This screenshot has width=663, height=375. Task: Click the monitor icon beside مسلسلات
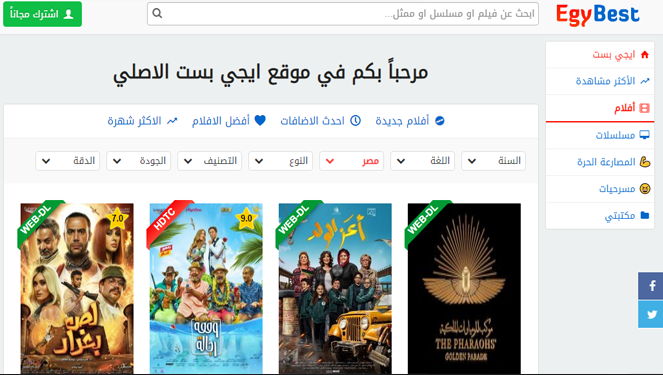coord(644,135)
